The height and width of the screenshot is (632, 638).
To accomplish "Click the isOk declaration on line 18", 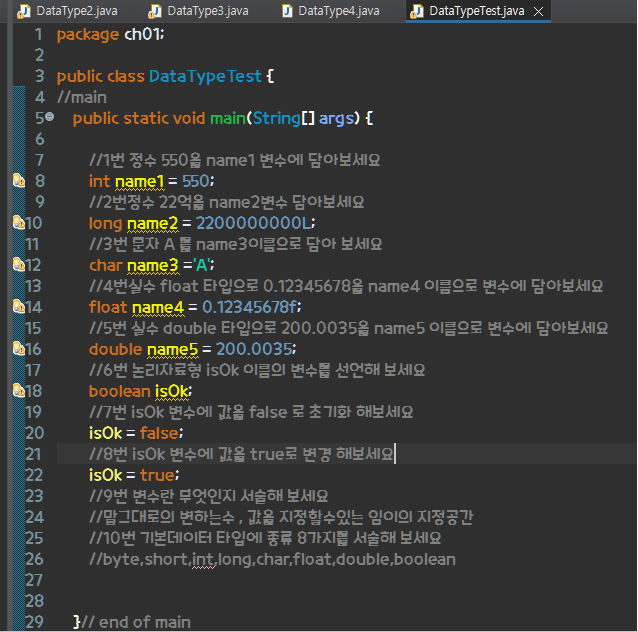I will [x=172, y=391].
